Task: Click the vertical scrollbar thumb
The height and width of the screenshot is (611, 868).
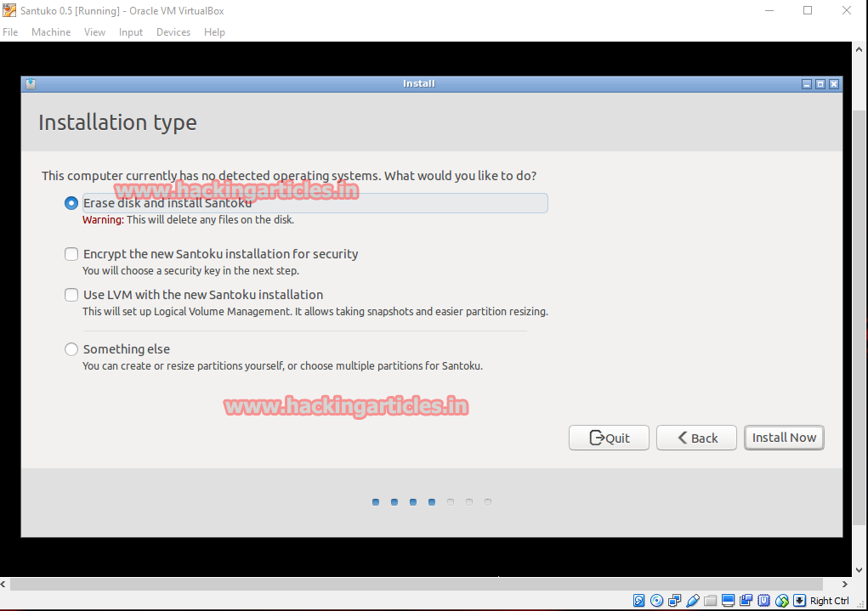Action: [x=859, y=318]
